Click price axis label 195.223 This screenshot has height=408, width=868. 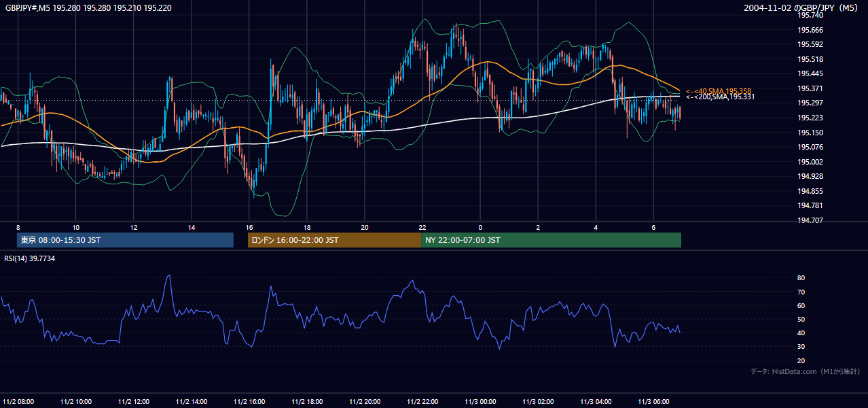point(810,118)
